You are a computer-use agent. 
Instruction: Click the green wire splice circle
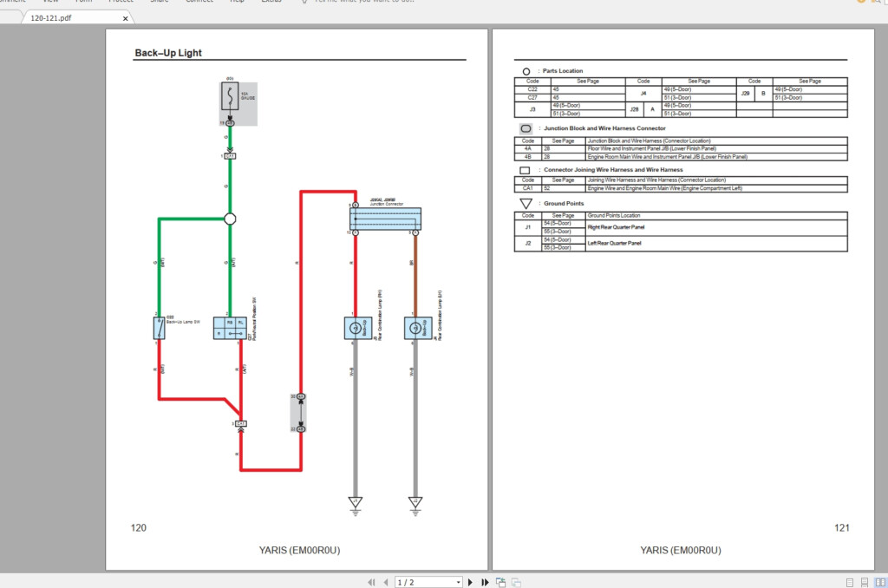click(x=230, y=219)
